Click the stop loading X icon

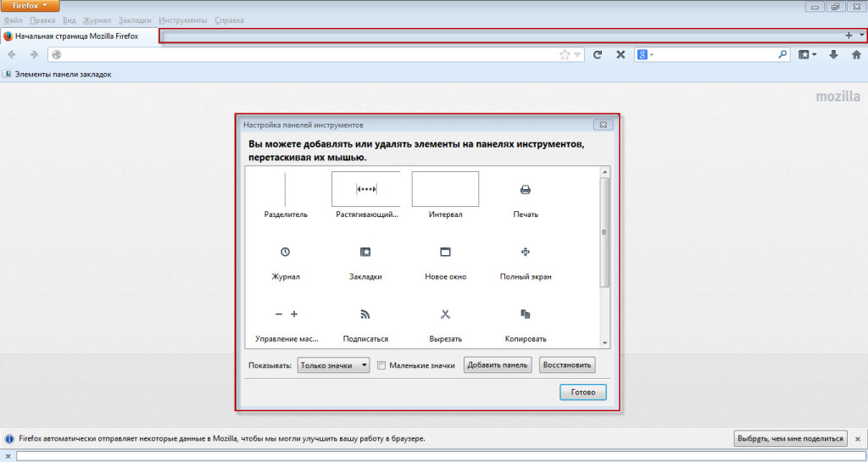coord(620,54)
